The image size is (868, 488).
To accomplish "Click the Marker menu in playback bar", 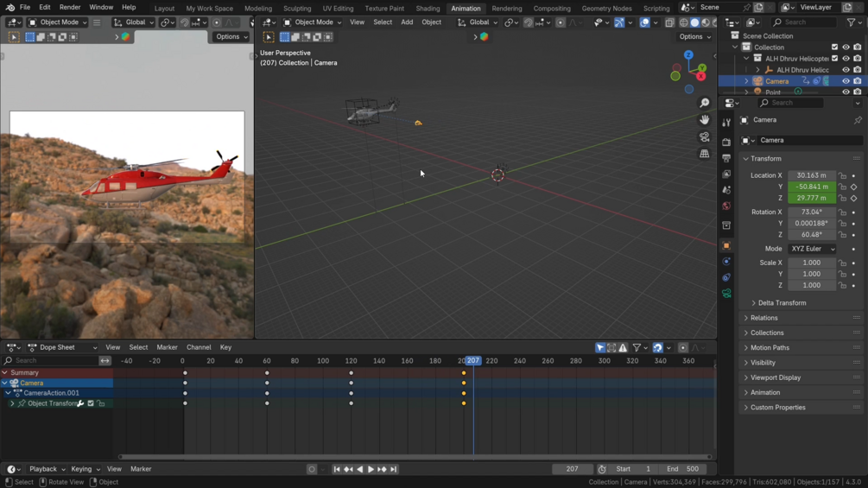I will pos(141,469).
